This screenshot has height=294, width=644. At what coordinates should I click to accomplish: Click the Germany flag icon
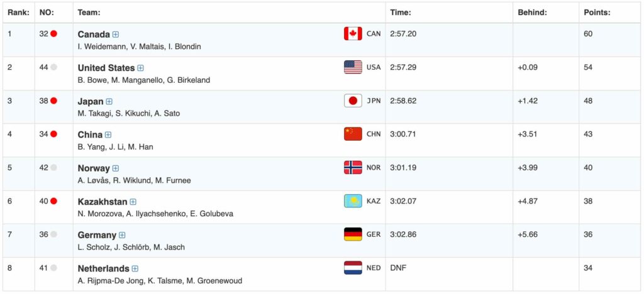click(353, 234)
